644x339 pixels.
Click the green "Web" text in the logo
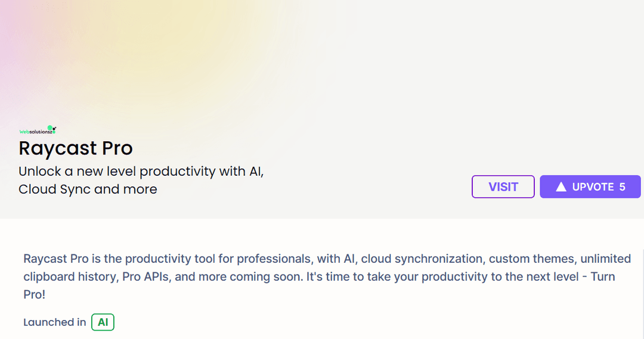[24, 132]
